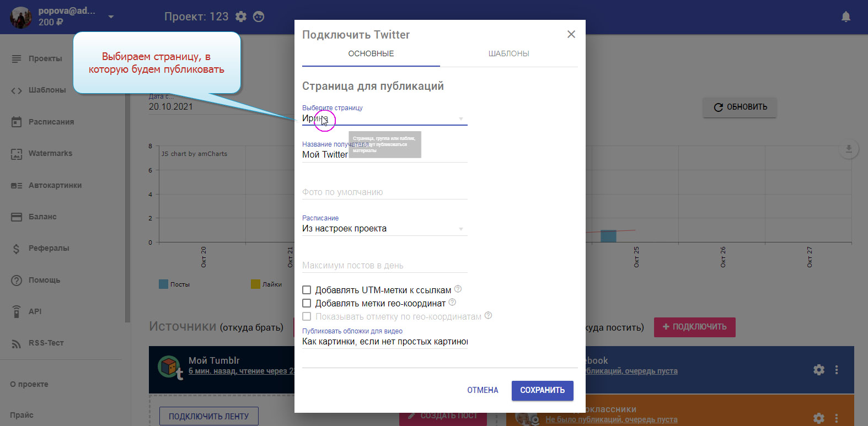Enable Добавлять UTM-метки к ссылкам checkbox
The image size is (868, 426).
point(307,290)
